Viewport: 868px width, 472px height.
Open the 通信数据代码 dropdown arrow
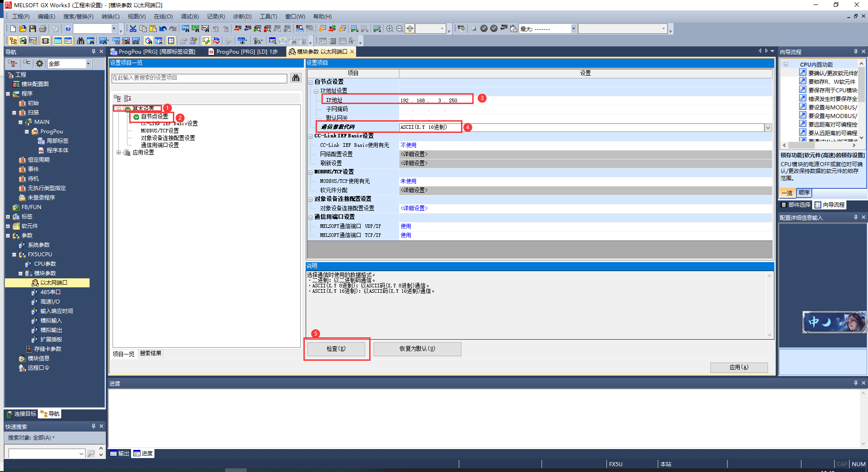pos(768,127)
